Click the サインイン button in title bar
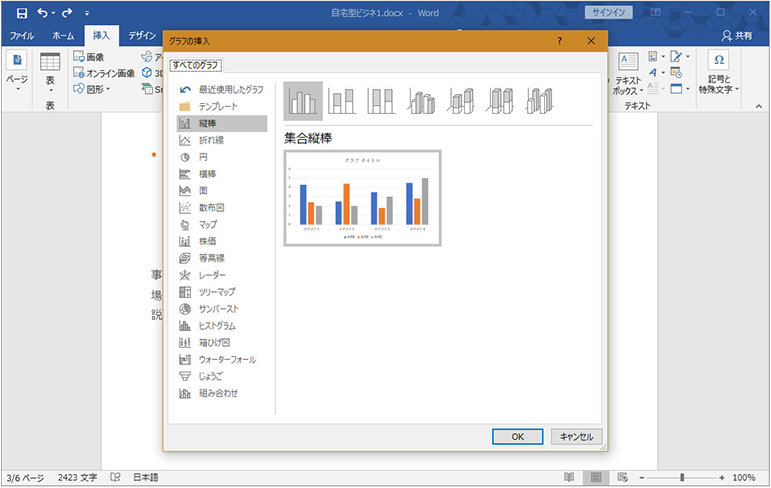 tap(608, 13)
